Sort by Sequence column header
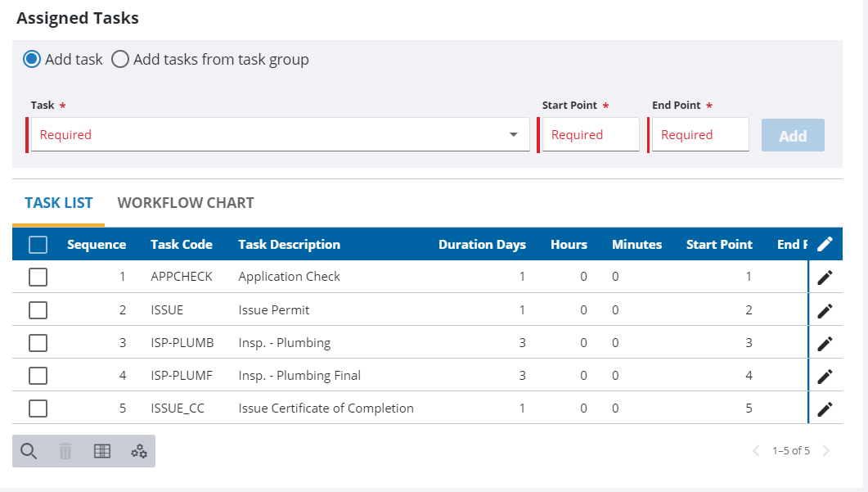Image resolution: width=868 pixels, height=492 pixels. (x=97, y=244)
